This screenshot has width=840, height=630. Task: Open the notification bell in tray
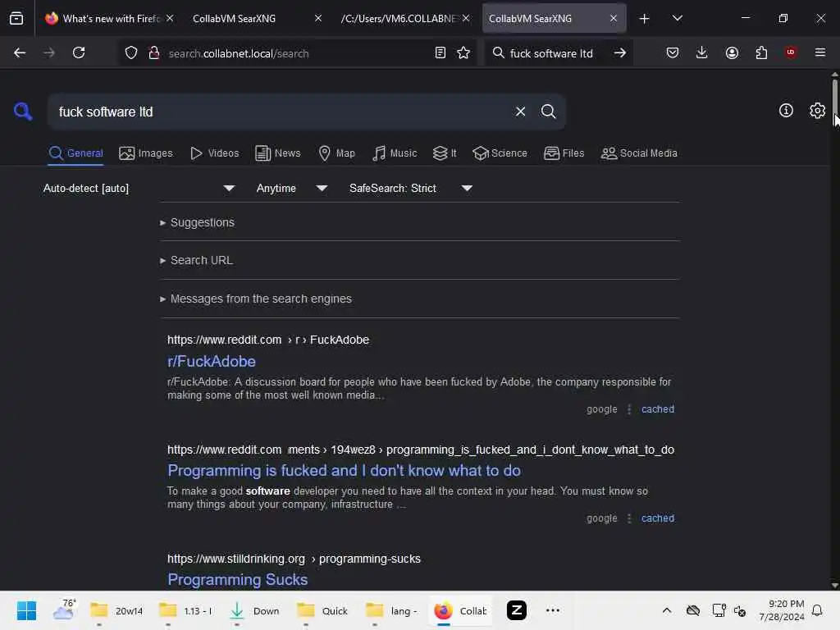pos(817,610)
